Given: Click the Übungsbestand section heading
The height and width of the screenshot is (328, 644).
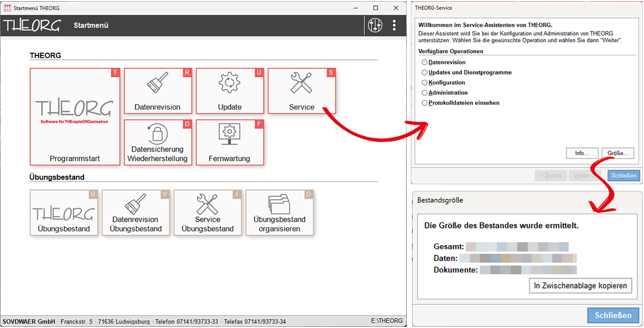Looking at the screenshot, I should [x=57, y=177].
